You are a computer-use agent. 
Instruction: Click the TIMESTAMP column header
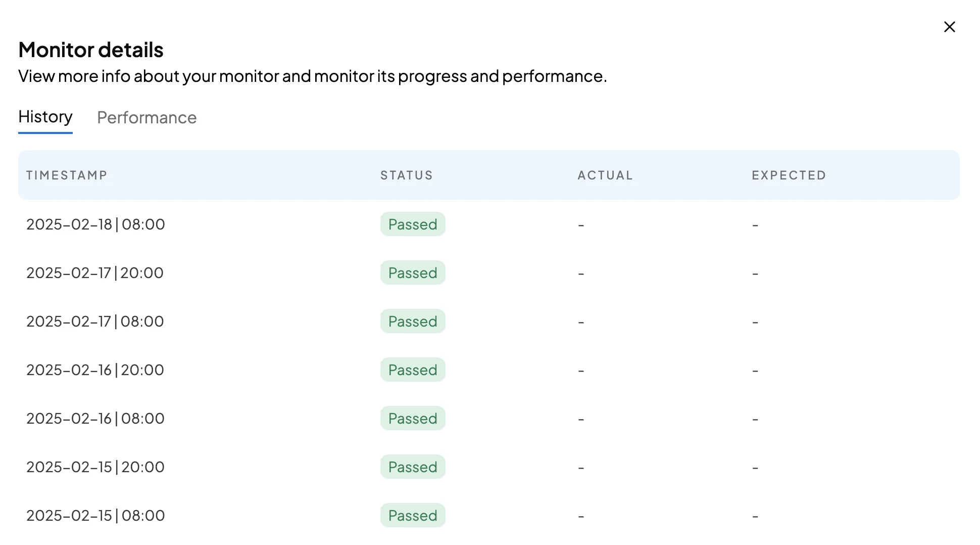(x=67, y=175)
